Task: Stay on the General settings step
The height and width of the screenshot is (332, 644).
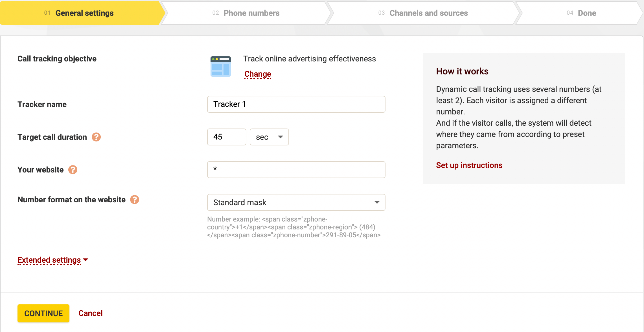Action: click(x=80, y=13)
